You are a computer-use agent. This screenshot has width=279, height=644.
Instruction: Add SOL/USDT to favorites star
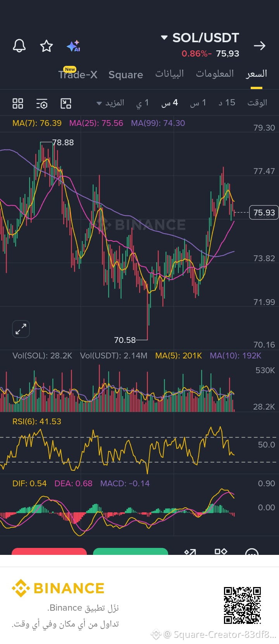coord(46,46)
